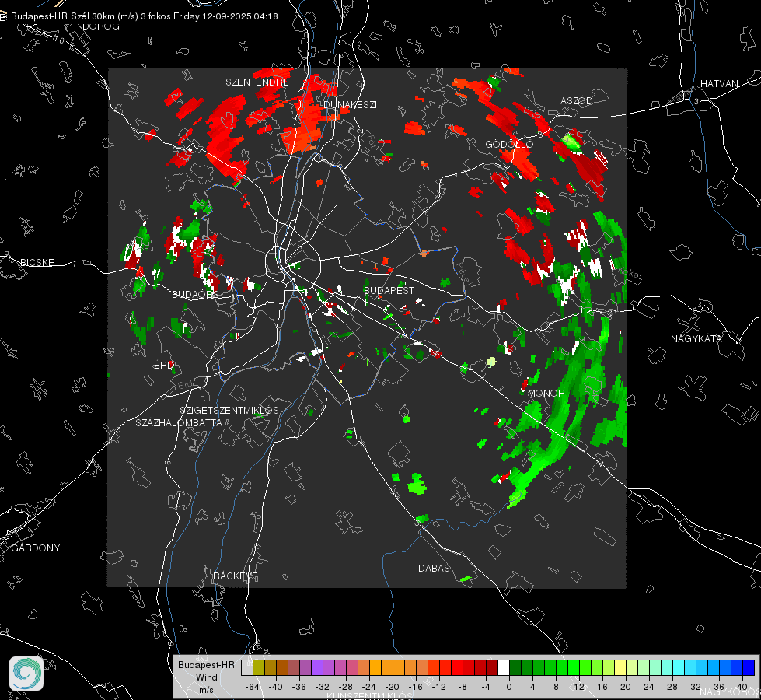The width and height of the screenshot is (761, 700).
Task: Click the green echo patch northwest of Dabas
Action: (417, 484)
